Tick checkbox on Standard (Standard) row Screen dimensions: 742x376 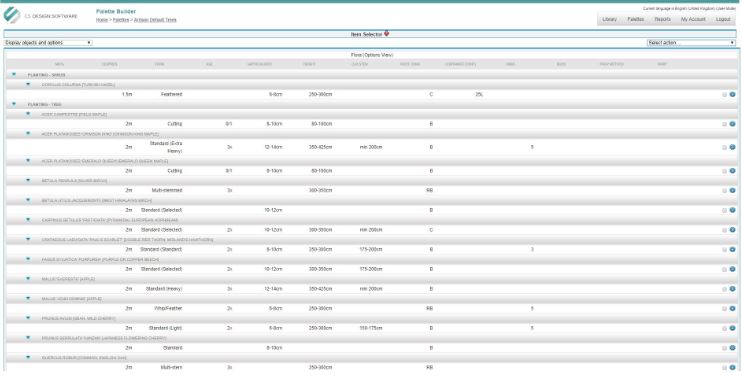[x=724, y=250]
